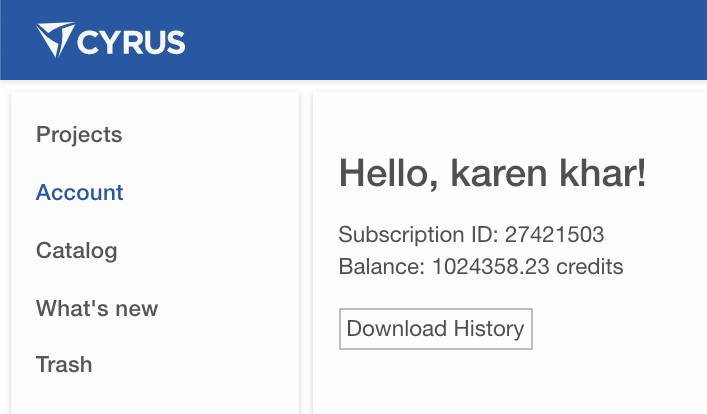Select Account in the sidebar
Image resolution: width=707 pixels, height=414 pixels.
79,193
